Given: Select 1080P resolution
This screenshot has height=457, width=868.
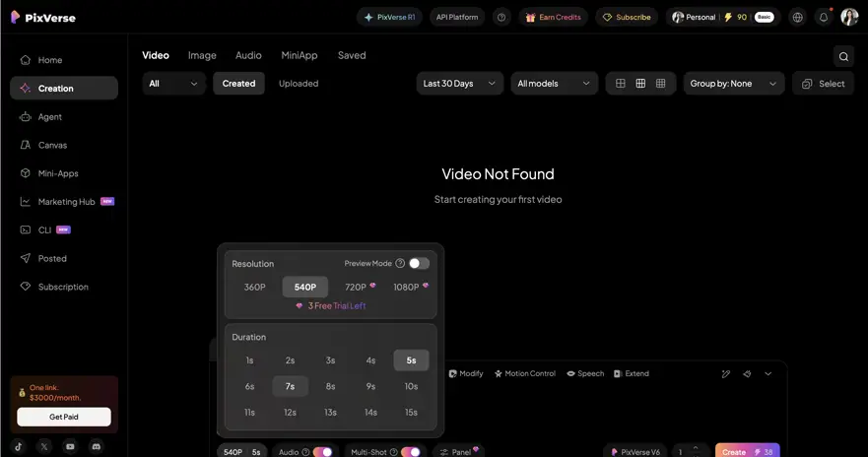Looking at the screenshot, I should [410, 288].
